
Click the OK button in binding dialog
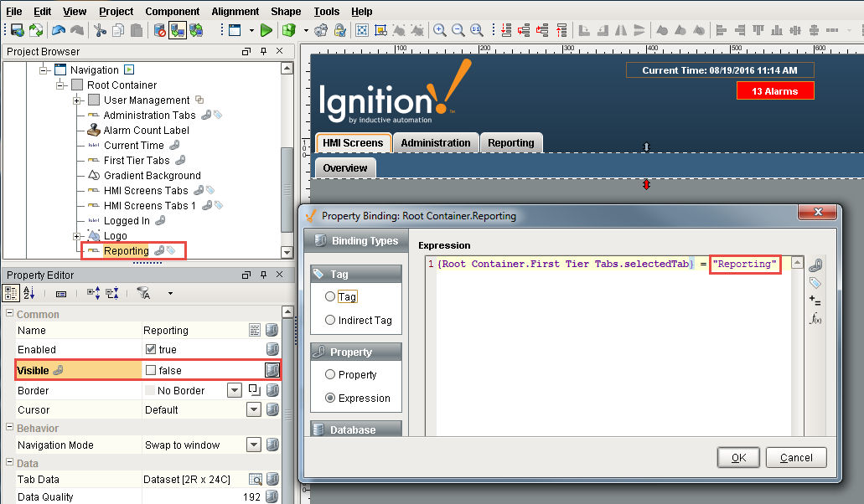[x=738, y=457]
